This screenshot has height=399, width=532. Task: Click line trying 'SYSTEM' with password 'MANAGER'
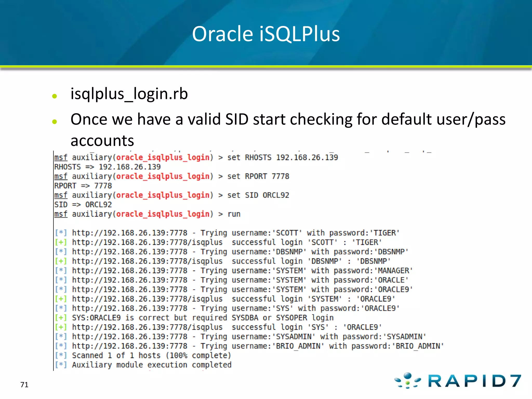234,271
